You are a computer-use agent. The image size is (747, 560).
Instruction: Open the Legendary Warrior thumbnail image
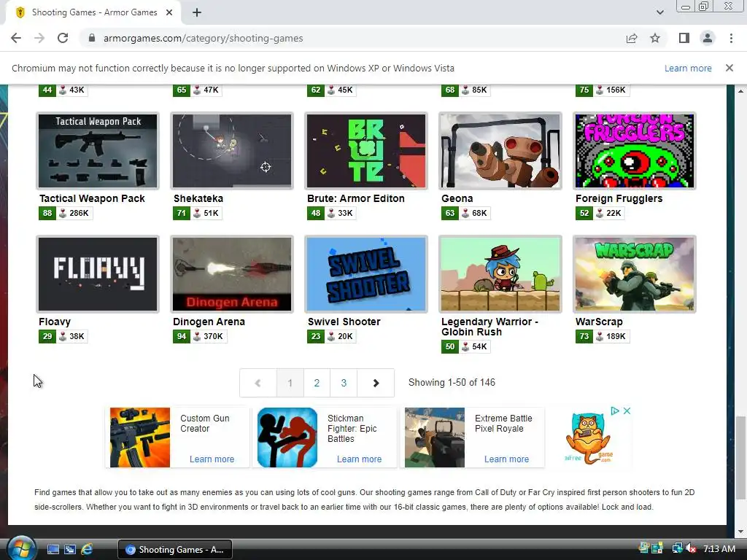coord(500,274)
